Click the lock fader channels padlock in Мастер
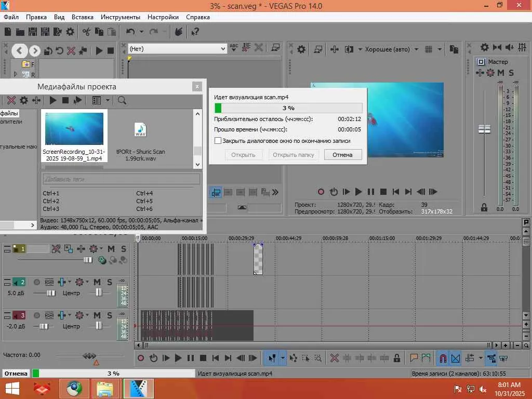 [484, 207]
